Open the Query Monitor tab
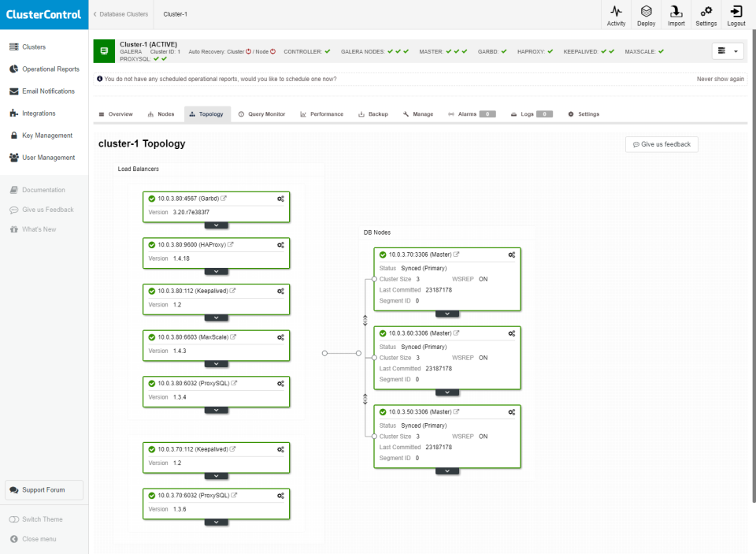The width and height of the screenshot is (756, 554). [x=261, y=114]
